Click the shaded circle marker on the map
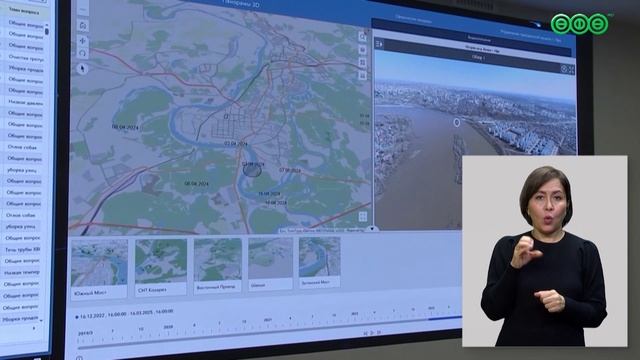 [x=252, y=170]
